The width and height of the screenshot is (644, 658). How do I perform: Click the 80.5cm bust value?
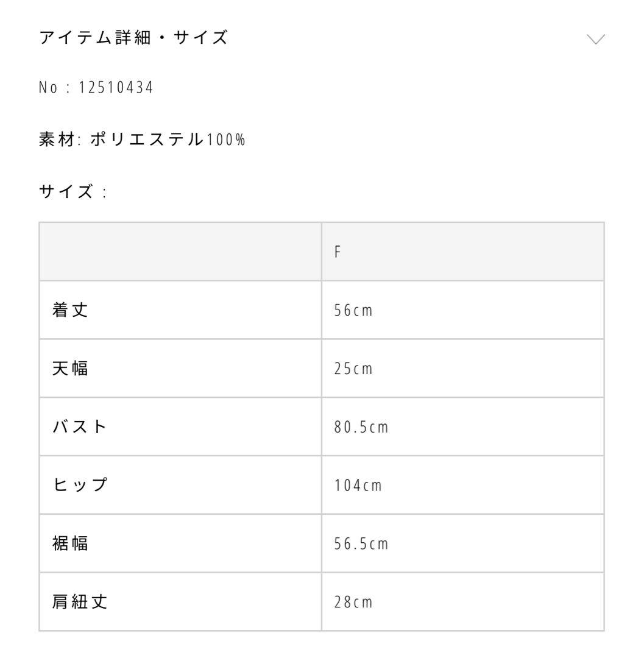click(361, 427)
